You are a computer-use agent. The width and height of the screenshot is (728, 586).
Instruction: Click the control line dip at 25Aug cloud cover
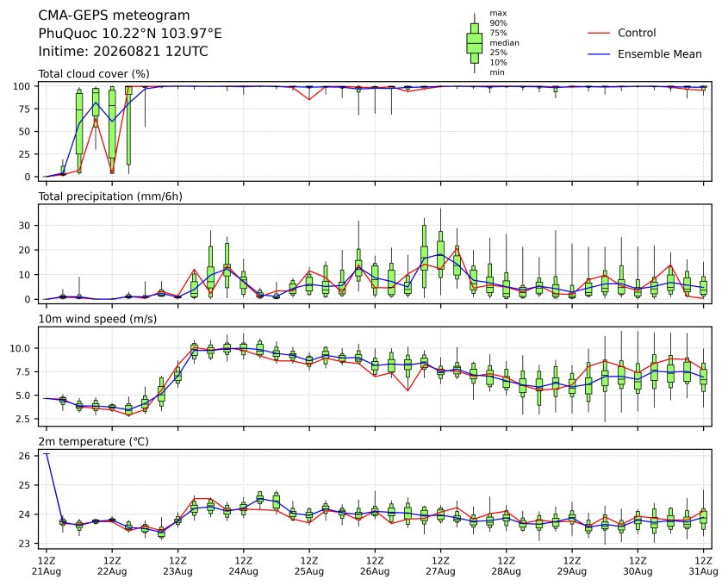coord(309,99)
